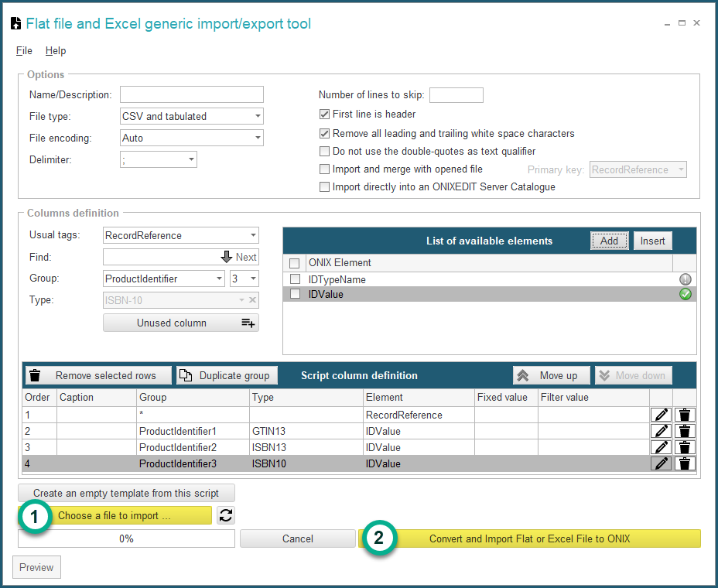Delete the RecordReference row using trash icon

point(685,415)
